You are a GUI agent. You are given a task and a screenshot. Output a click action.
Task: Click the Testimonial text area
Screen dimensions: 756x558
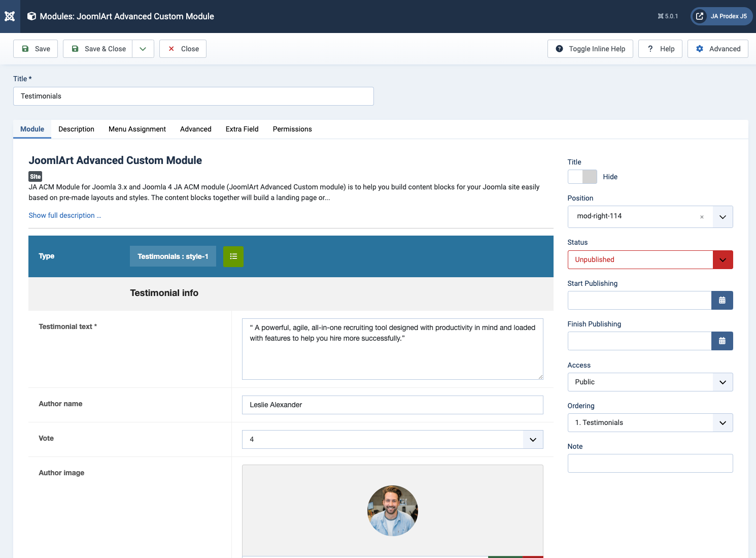point(393,349)
